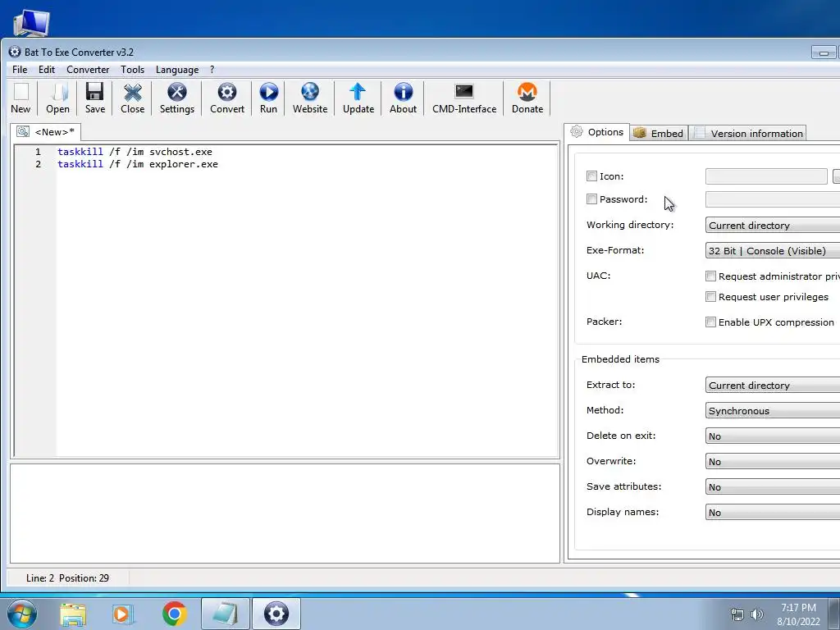Open the Delete on exit dropdown
The width and height of the screenshot is (840, 630).
tap(773, 436)
